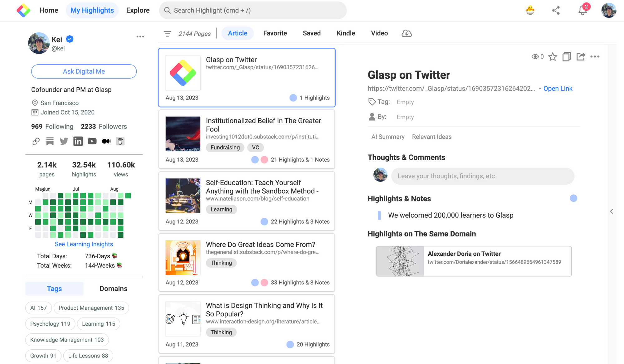Open the Relevant Ideas tab
624x364 pixels.
click(431, 137)
